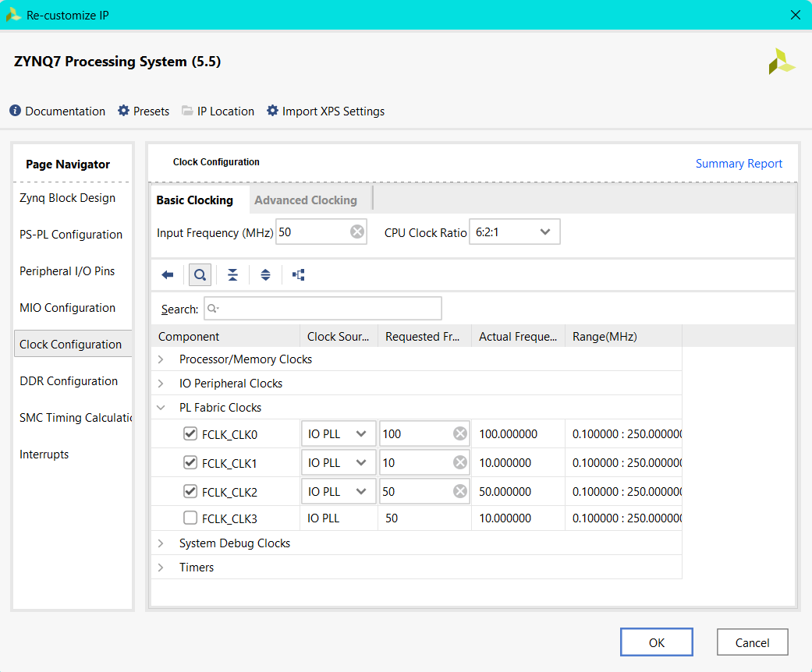Select Clock Configuration in Page Navigator
Viewport: 812px width, 672px height.
pyautogui.click(x=73, y=345)
